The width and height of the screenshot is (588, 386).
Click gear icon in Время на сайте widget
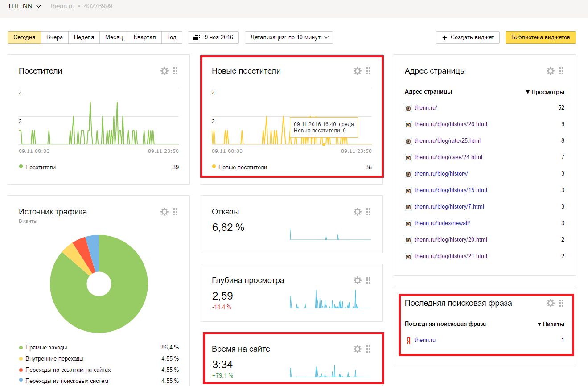(358, 349)
